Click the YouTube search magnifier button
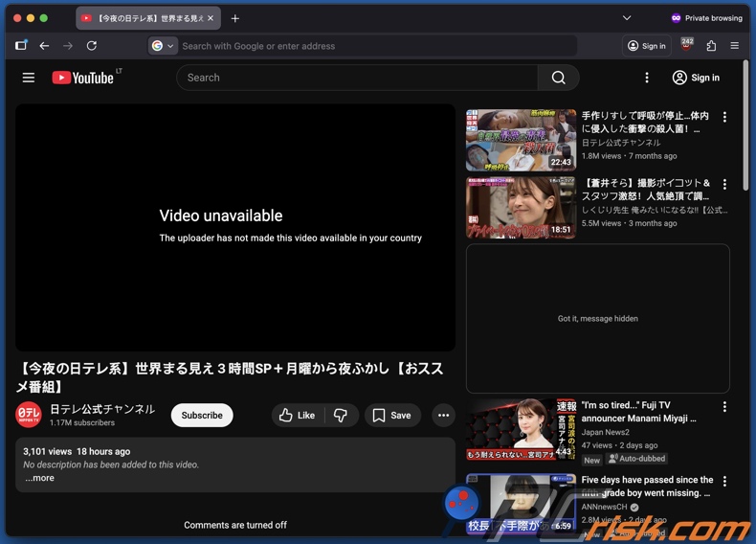Screen dimensions: 756x544 click(x=558, y=78)
